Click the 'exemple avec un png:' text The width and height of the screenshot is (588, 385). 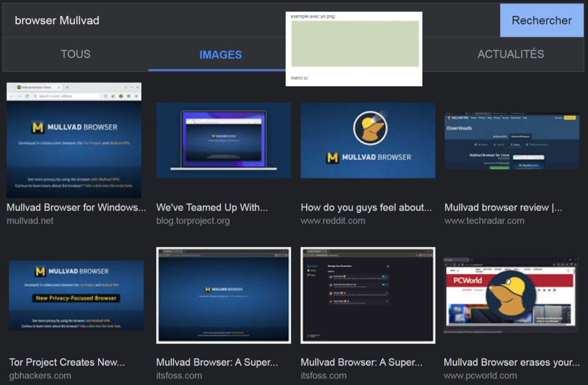click(x=313, y=16)
